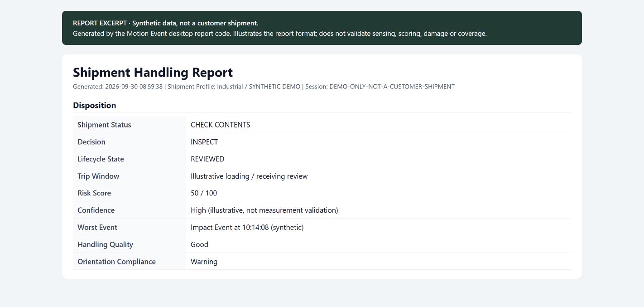Select the 'Good' handling quality value

(x=199, y=244)
